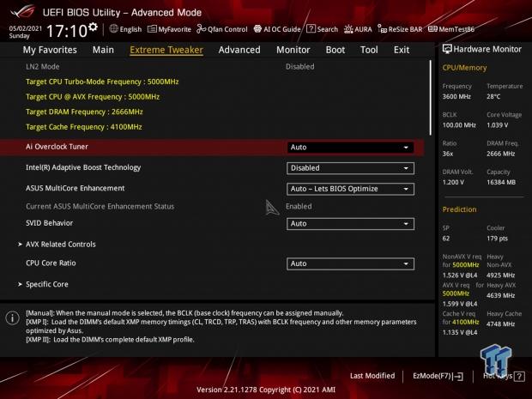Click Target CPU Turbo-Mode Frequency text

(x=102, y=82)
